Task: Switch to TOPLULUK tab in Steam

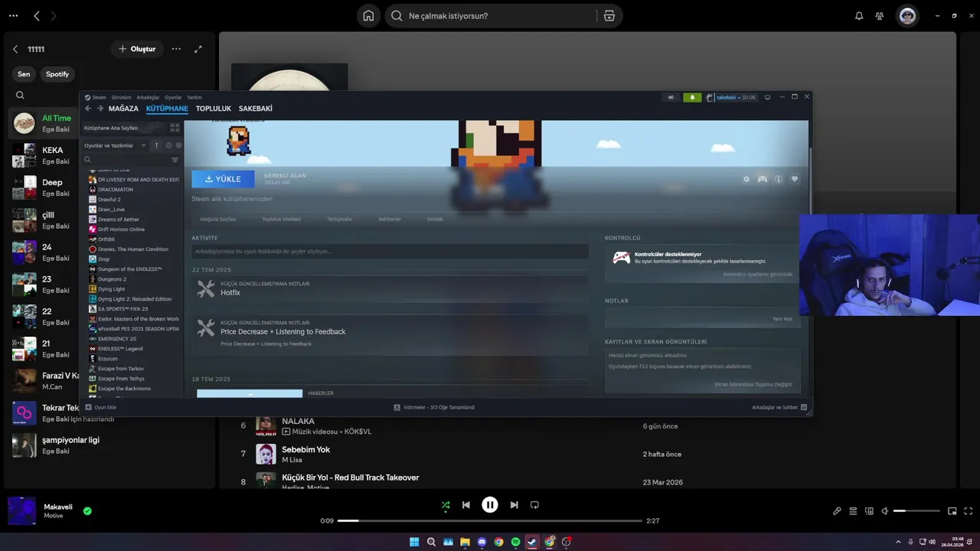Action: [x=214, y=109]
